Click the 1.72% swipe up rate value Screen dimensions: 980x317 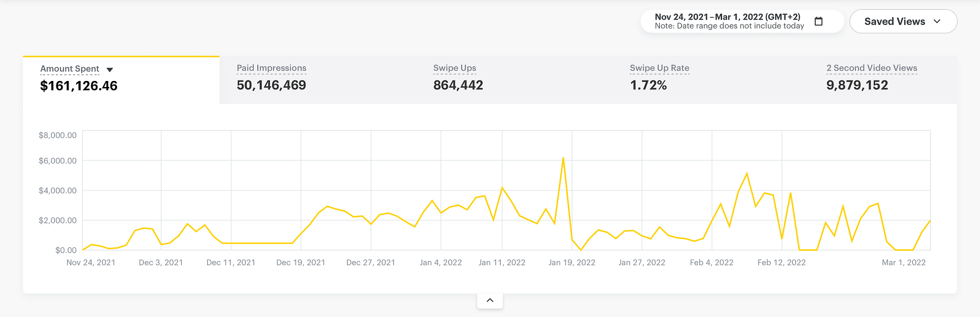click(648, 85)
